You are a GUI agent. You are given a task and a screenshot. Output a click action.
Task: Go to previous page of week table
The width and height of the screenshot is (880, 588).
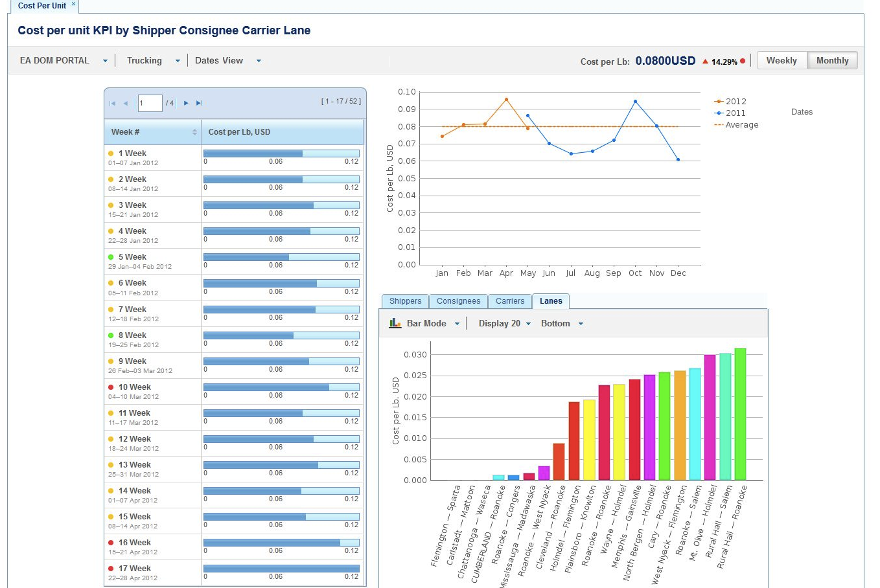(x=125, y=103)
